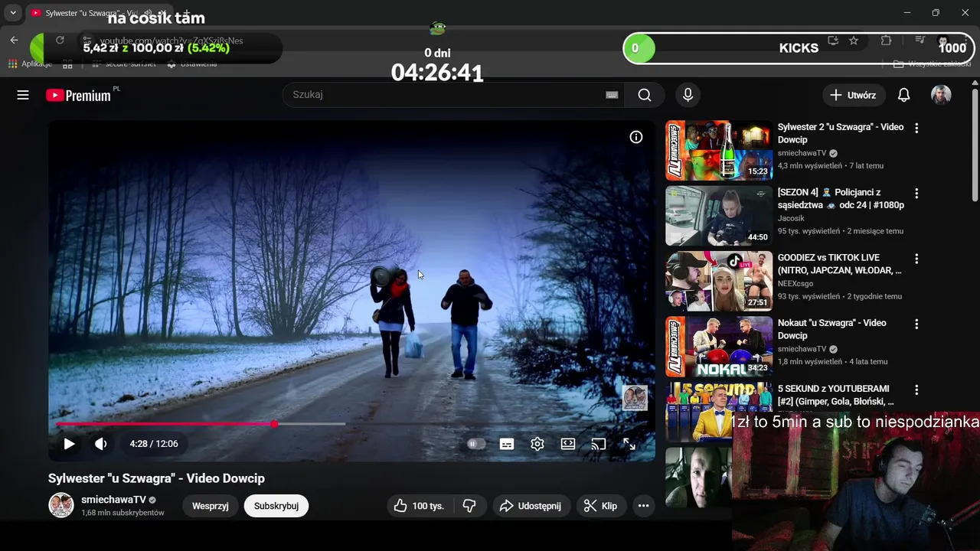The width and height of the screenshot is (980, 551).
Task: Switch to theater mode
Action: [568, 444]
